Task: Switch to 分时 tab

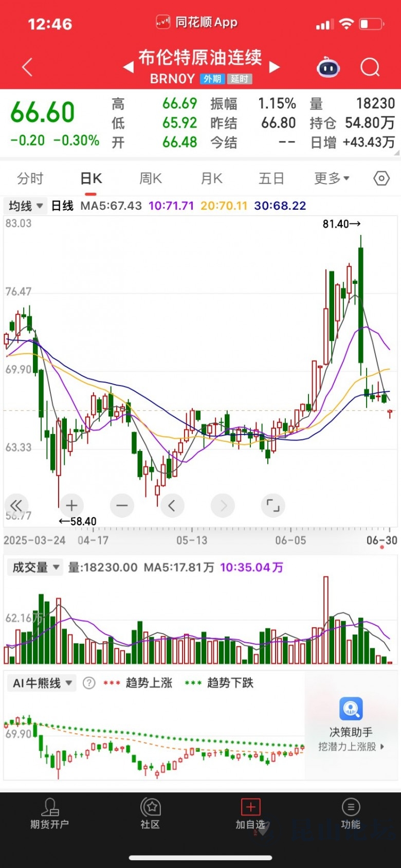Action: (x=30, y=178)
